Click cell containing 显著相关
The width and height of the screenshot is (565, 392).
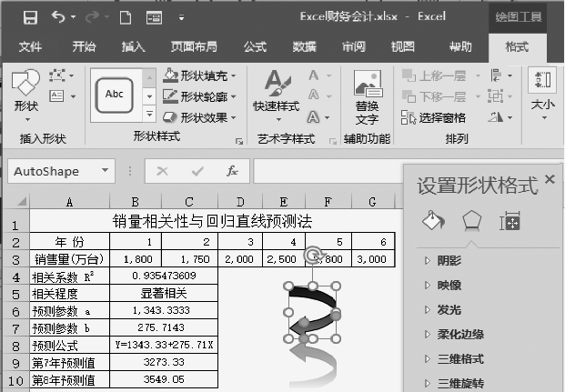[164, 293]
